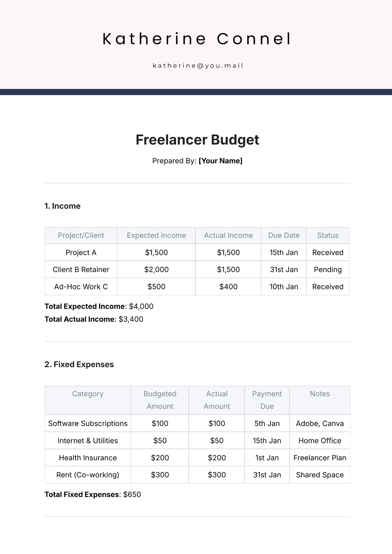Click the Rent (Co-working) category cell
This screenshot has height=554, width=392.
[88, 475]
